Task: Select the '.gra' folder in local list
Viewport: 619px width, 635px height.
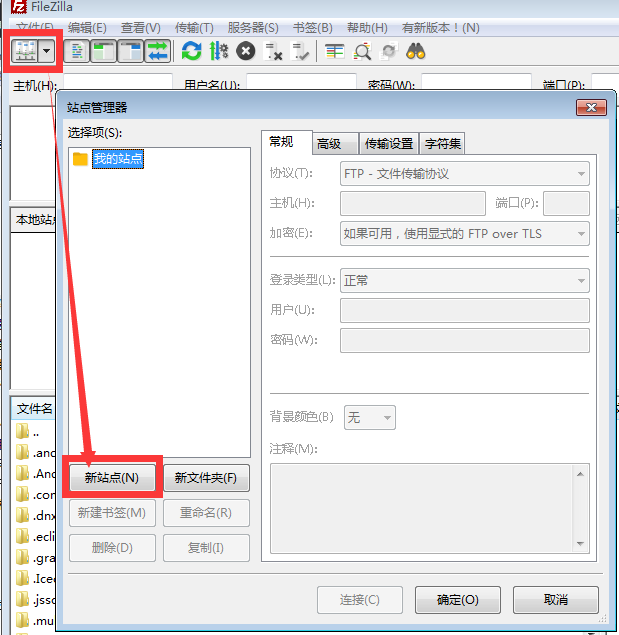Action: (34, 558)
